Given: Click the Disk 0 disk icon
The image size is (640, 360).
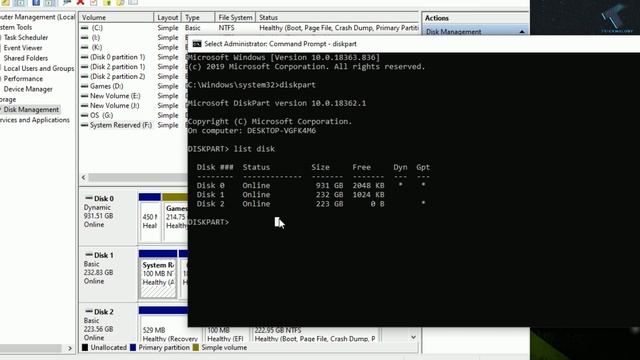Looking at the screenshot, I should [89, 198].
